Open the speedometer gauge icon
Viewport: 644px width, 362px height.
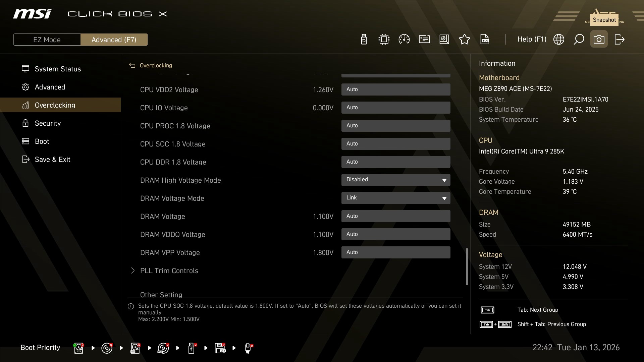(x=404, y=40)
